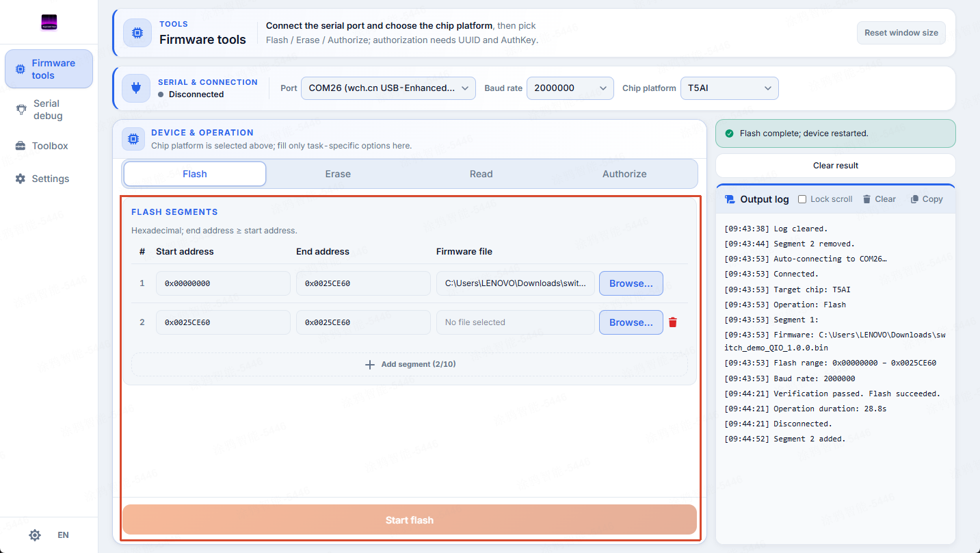Image resolution: width=980 pixels, height=553 pixels.
Task: Open the Baud rate dropdown
Action: point(570,88)
